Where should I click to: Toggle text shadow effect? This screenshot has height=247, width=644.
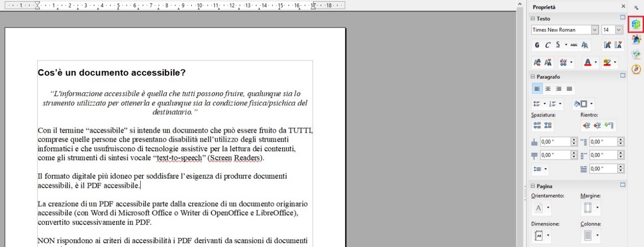point(585,45)
